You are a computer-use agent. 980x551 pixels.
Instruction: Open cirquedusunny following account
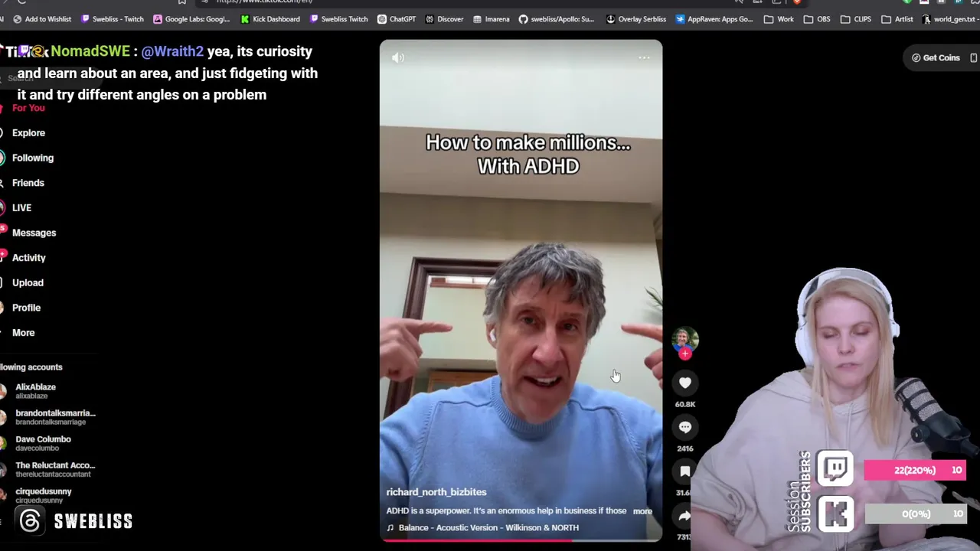(43, 495)
